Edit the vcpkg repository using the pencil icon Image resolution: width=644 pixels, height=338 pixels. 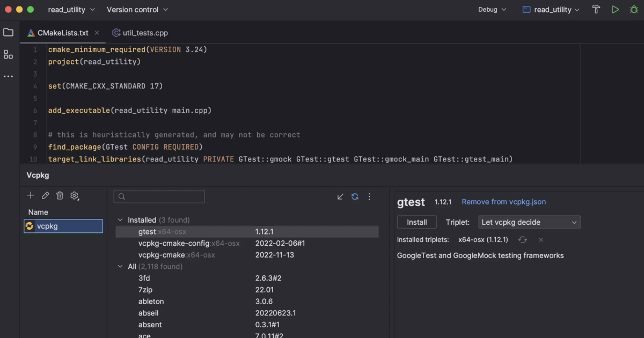[x=45, y=195]
